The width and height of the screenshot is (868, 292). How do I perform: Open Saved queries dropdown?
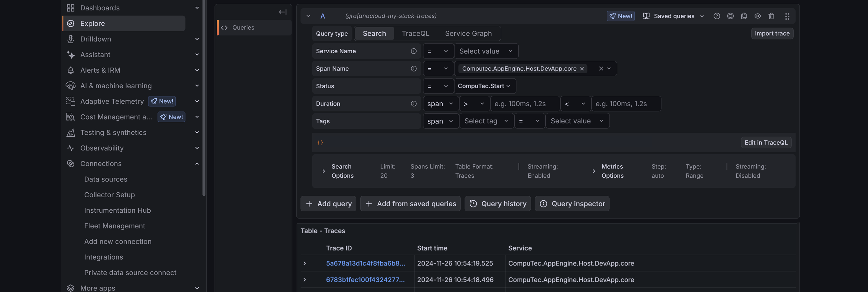tap(673, 16)
